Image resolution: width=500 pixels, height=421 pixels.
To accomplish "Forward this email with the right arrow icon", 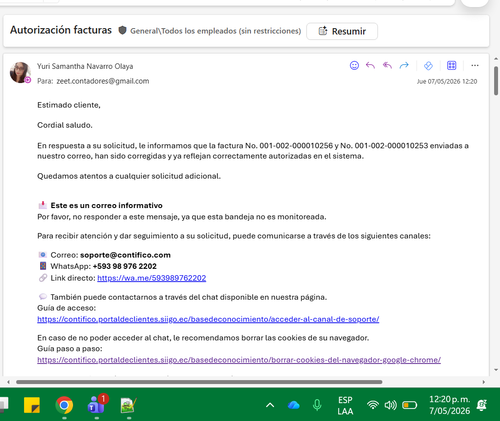I will point(404,65).
